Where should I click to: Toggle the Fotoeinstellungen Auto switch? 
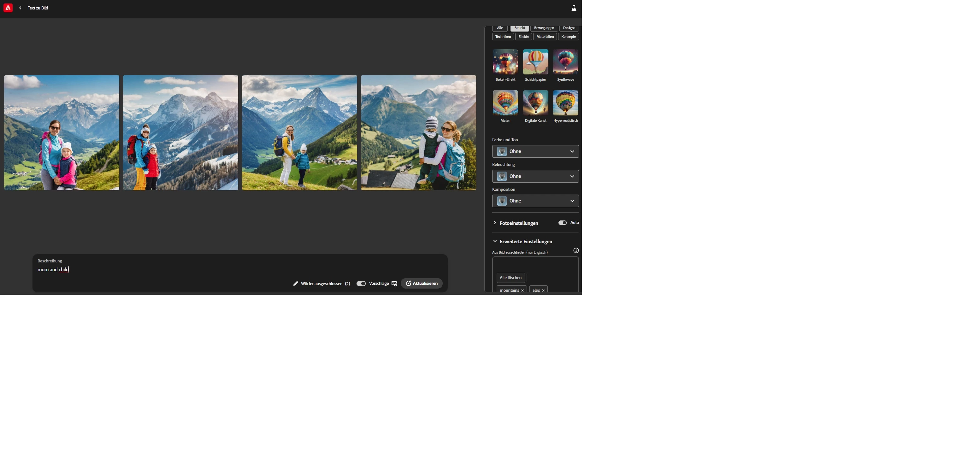pyautogui.click(x=562, y=223)
